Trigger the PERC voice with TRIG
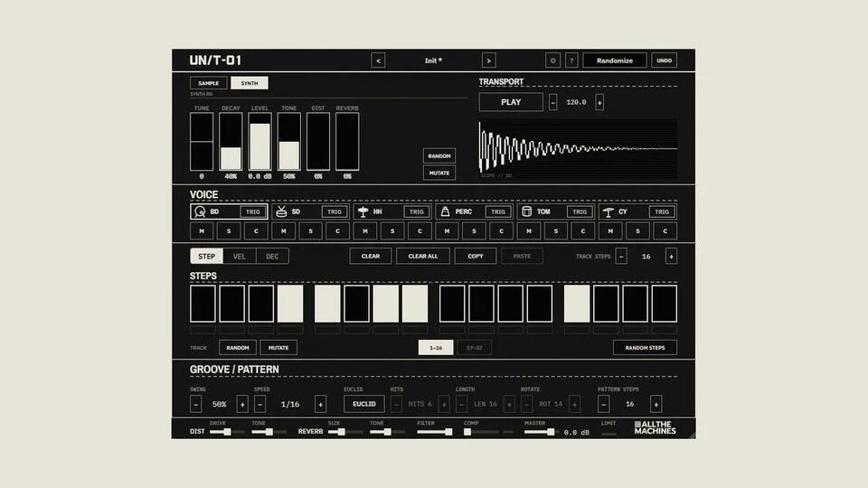The image size is (868, 488). [498, 211]
